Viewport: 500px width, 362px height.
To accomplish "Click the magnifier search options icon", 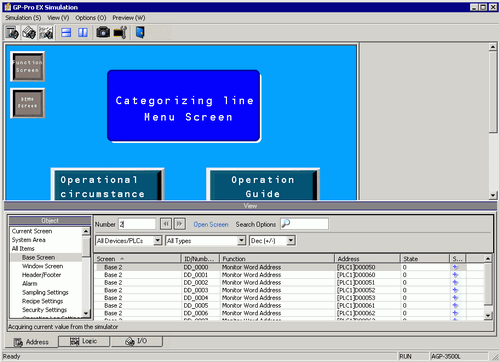I will [x=286, y=224].
